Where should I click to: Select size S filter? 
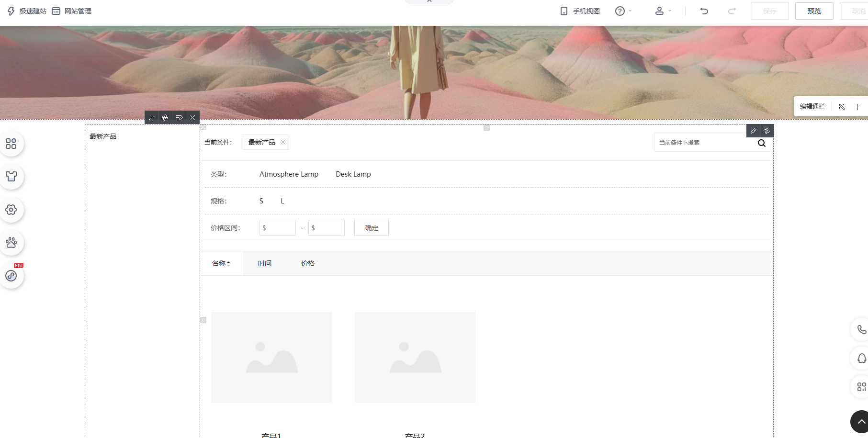tap(261, 201)
